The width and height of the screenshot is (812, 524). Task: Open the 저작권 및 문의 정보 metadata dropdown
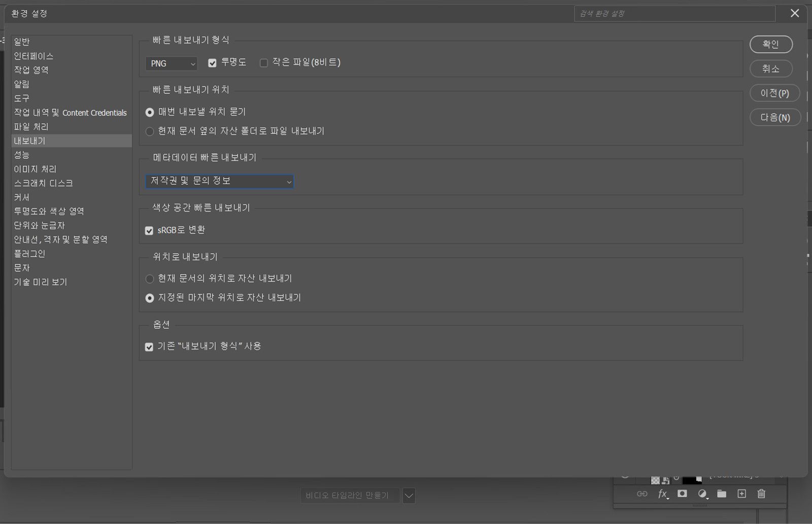219,182
